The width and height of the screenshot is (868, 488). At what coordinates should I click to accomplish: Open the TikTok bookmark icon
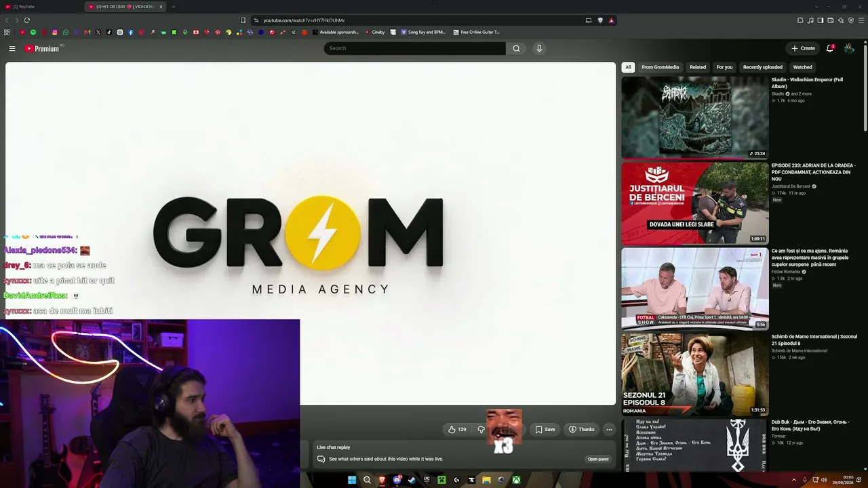tap(109, 32)
